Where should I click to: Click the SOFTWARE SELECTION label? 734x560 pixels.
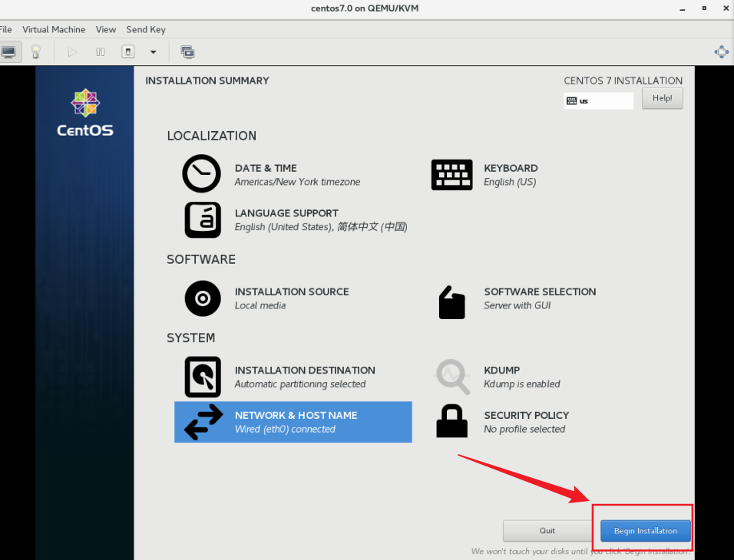(540, 292)
